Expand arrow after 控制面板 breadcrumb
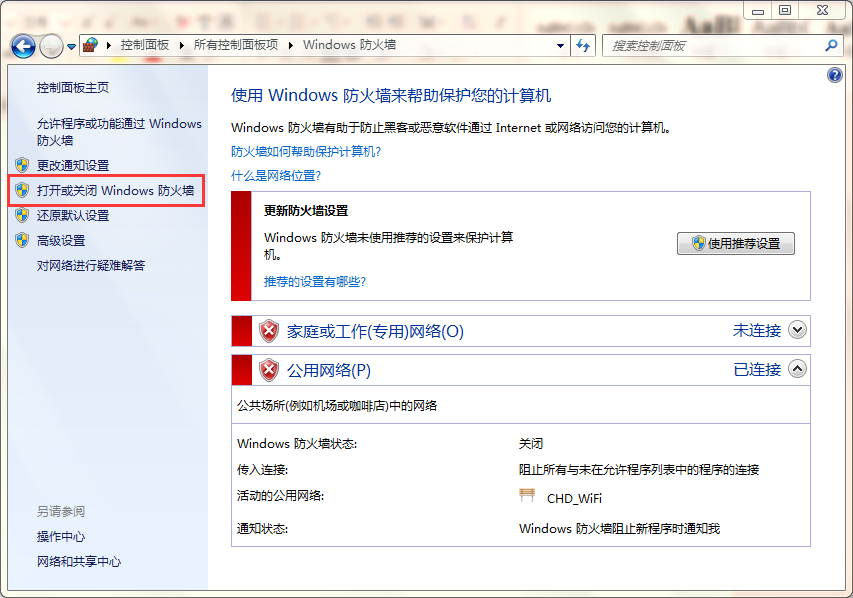The image size is (853, 598). [182, 46]
